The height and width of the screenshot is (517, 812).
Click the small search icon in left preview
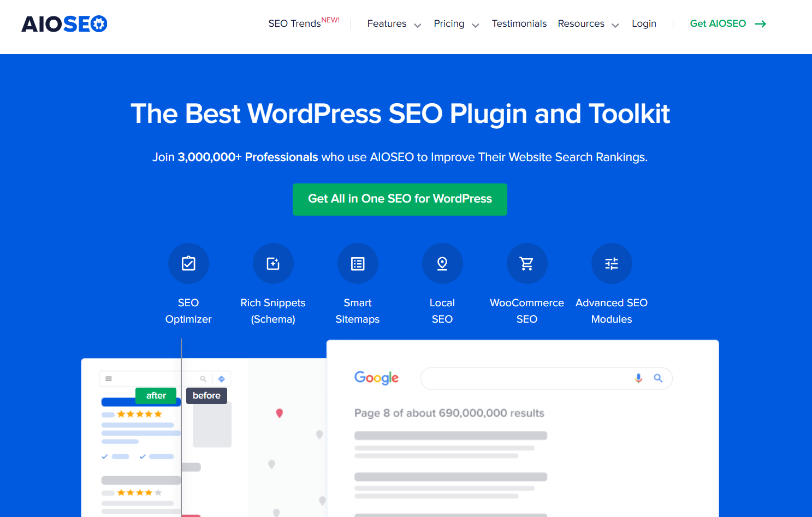(203, 379)
